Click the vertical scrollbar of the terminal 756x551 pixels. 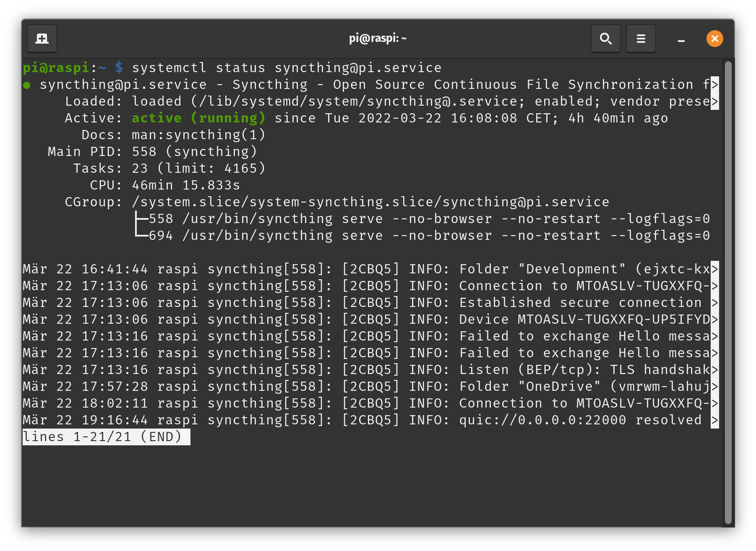(728, 293)
